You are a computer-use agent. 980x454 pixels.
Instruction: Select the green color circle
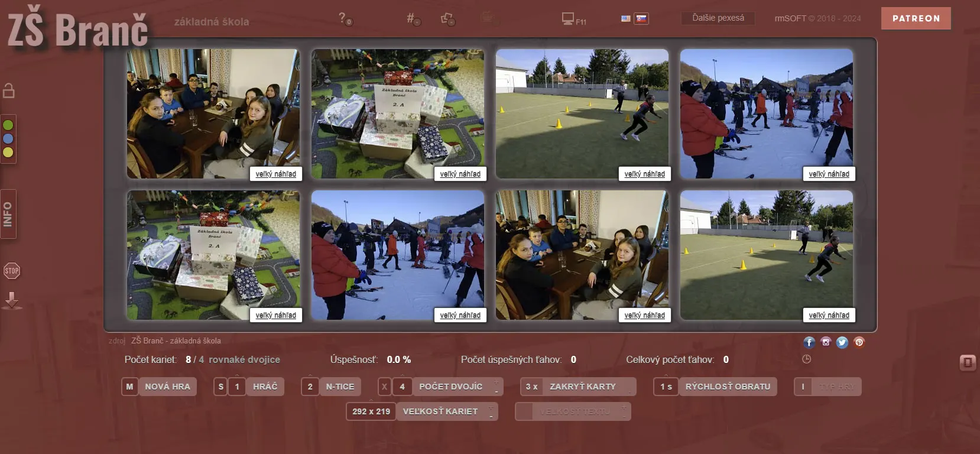(8, 125)
